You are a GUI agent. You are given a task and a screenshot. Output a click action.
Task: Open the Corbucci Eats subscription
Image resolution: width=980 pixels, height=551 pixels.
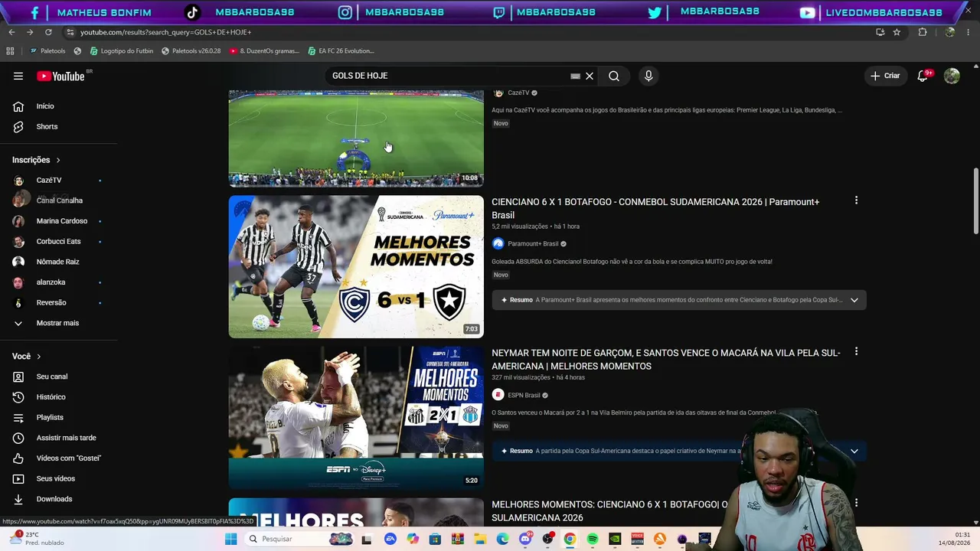[58, 242]
